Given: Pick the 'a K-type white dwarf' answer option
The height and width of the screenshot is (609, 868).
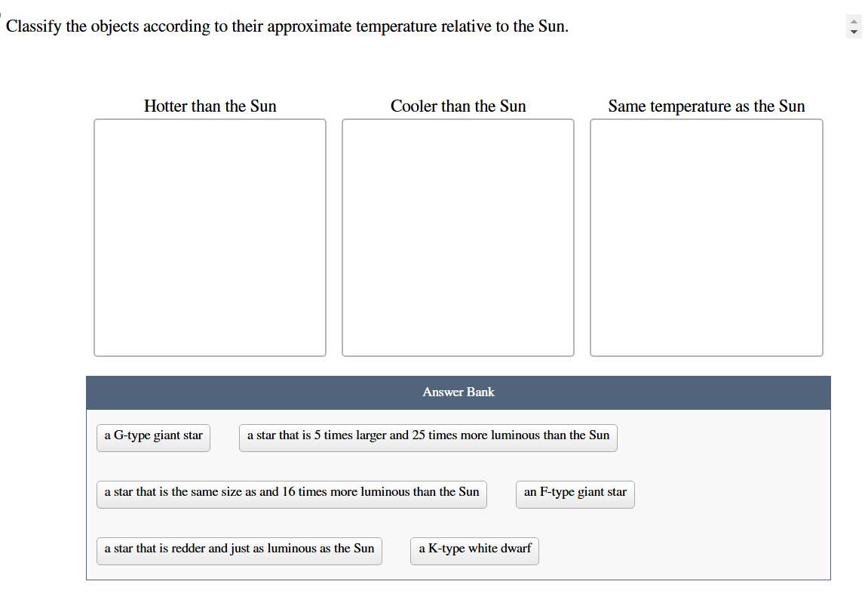Looking at the screenshot, I should [x=474, y=551].
